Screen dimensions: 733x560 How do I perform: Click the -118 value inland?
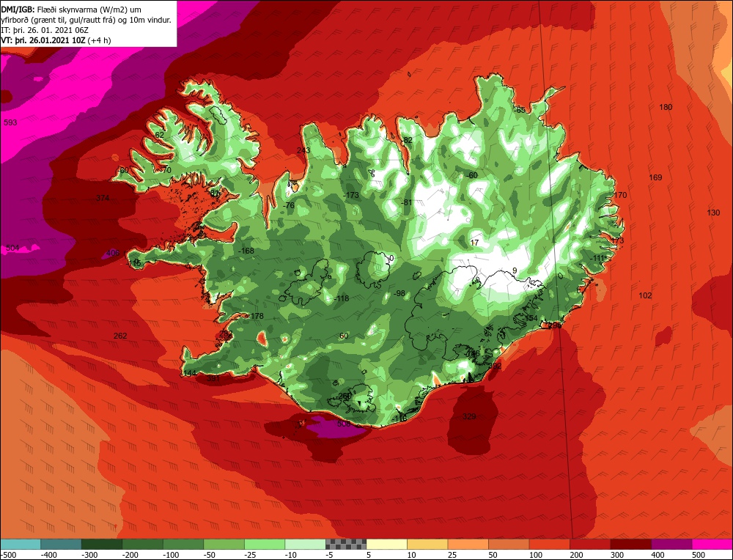342,299
